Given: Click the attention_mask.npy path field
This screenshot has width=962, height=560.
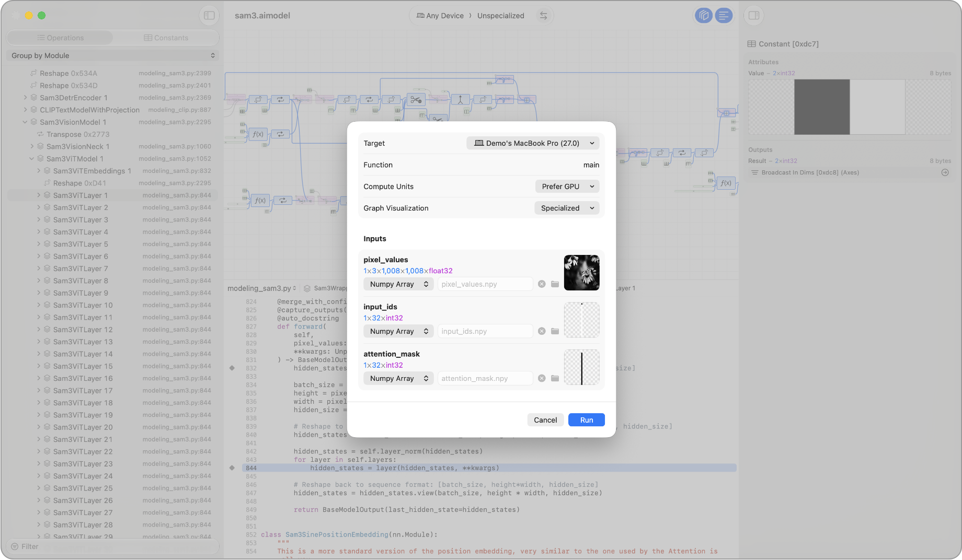Looking at the screenshot, I should (485, 378).
